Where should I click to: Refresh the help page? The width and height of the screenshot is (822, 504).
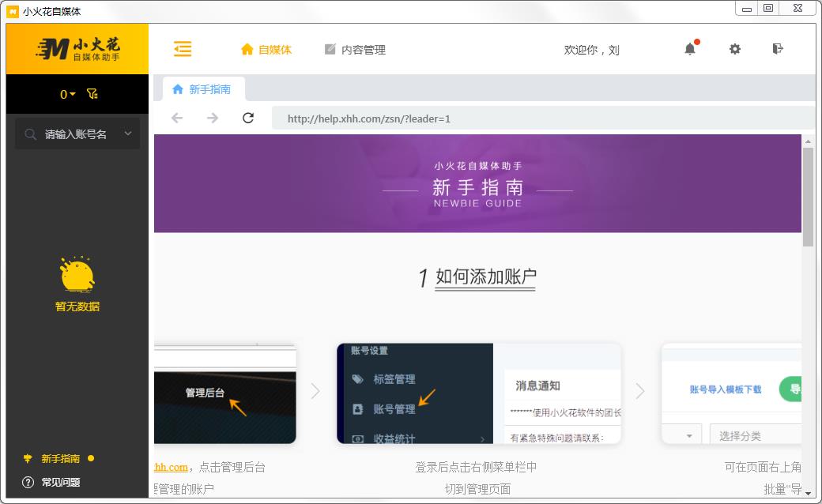pos(248,117)
